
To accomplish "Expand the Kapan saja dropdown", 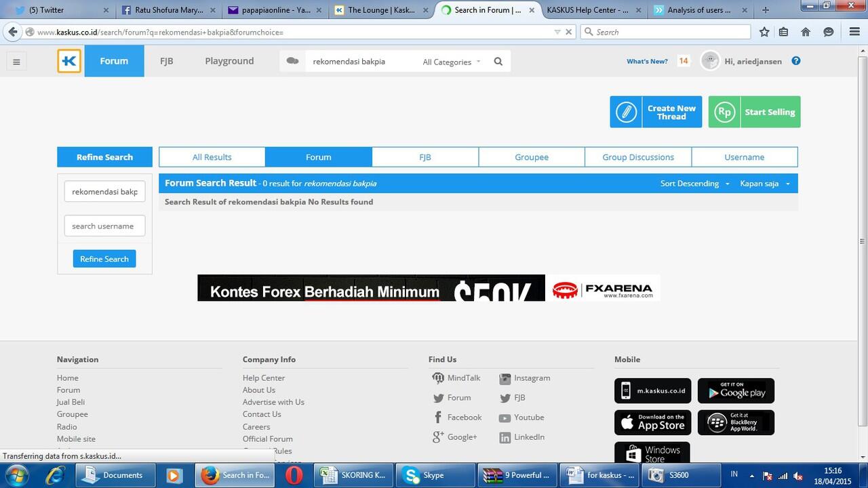I will pyautogui.click(x=765, y=184).
